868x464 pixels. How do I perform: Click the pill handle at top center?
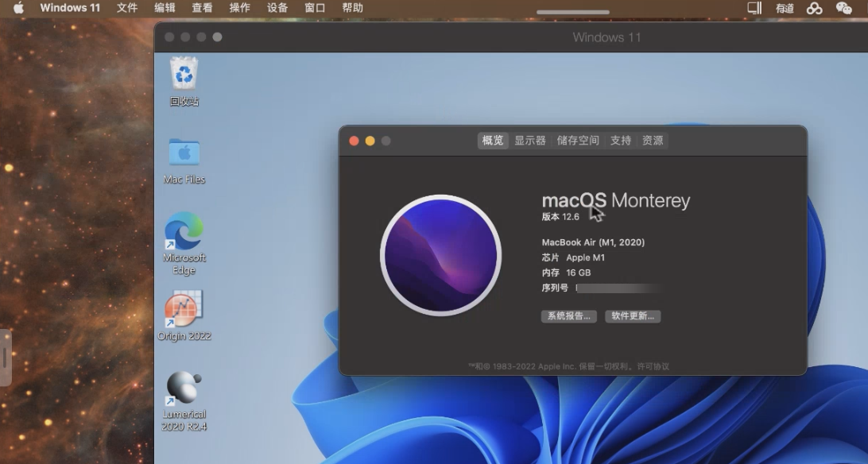pos(573,12)
